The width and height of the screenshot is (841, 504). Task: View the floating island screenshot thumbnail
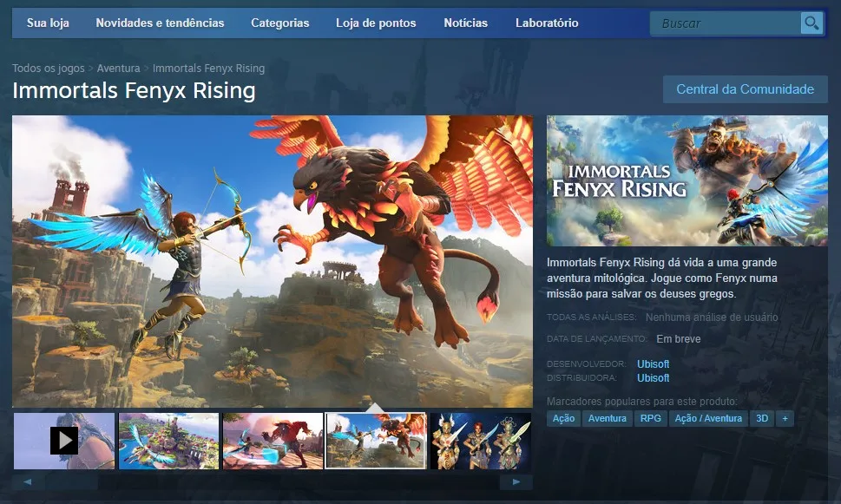(x=169, y=441)
